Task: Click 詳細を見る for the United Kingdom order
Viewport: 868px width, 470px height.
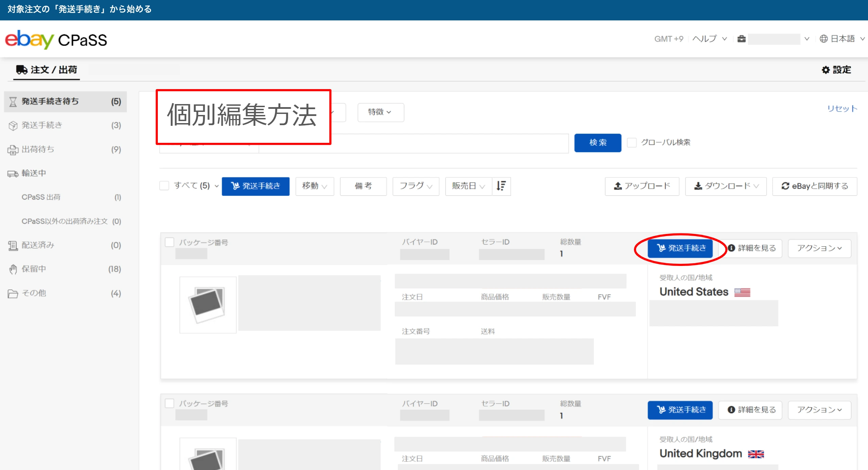Action: [750, 410]
